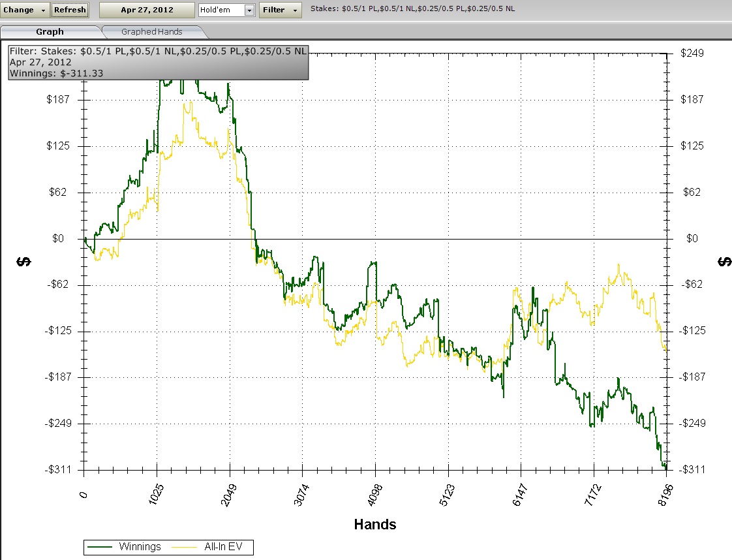Click the 1025 tick label on x-axis
Viewport: 732px width, 560px height.
tap(157, 491)
